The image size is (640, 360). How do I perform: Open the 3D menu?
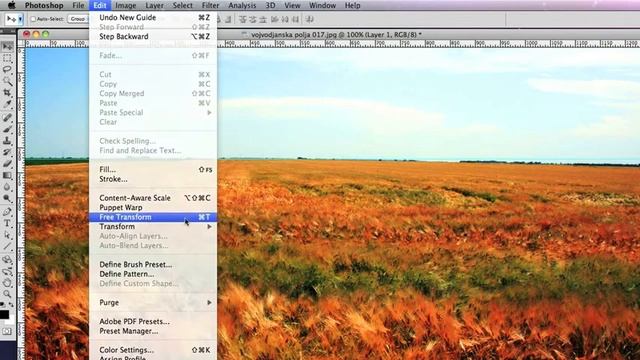[x=270, y=5]
